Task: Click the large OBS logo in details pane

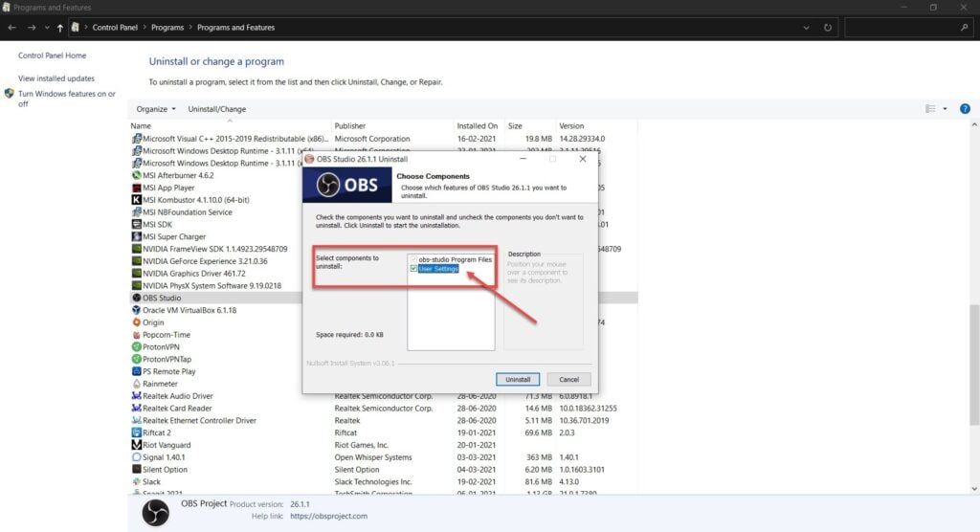Action: tap(155, 513)
